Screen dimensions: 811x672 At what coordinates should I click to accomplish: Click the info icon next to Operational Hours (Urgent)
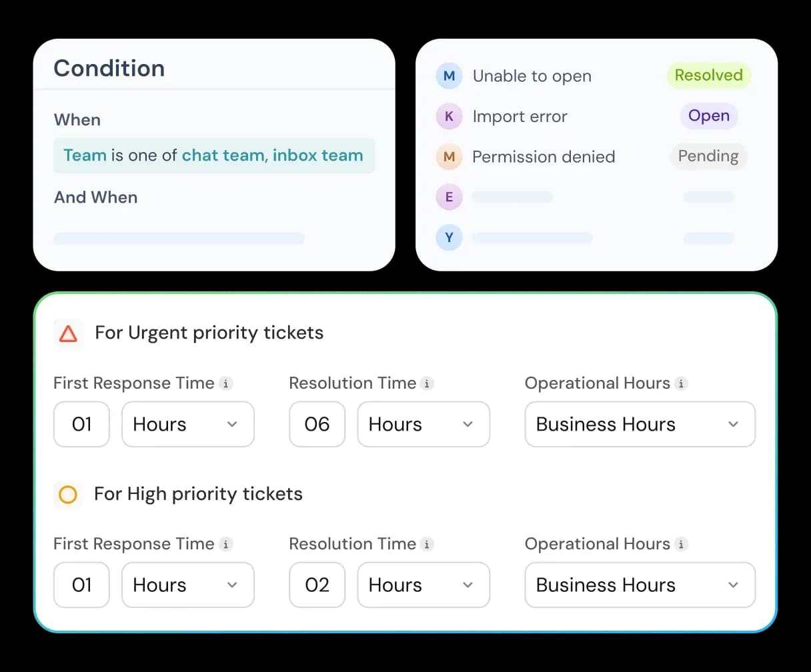(x=681, y=384)
